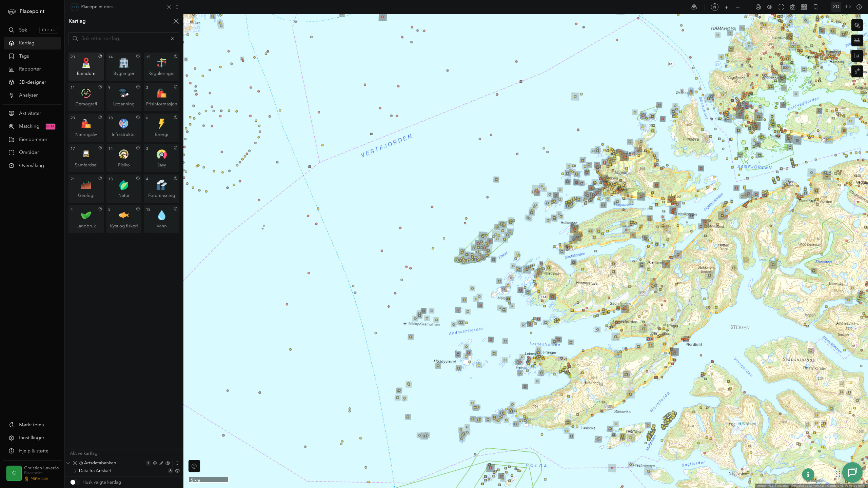Screen dimensions: 868x488
Task: Open the Forurensning layer category
Action: pos(162,188)
